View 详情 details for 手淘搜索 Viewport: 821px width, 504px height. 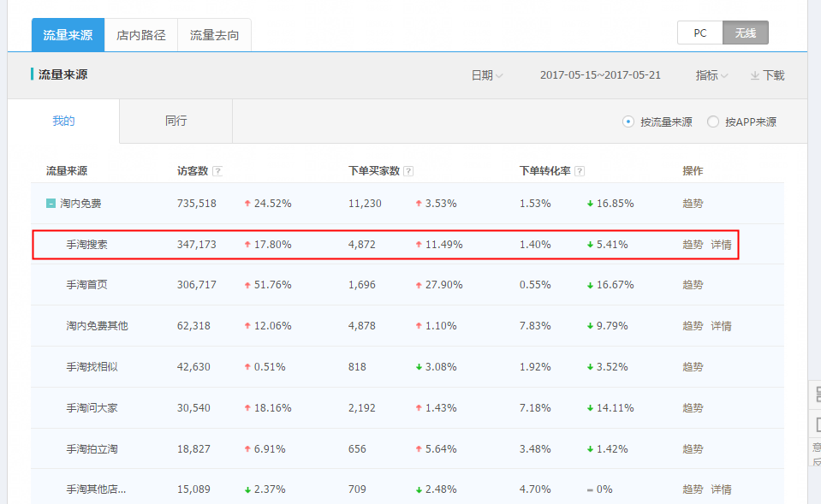[x=720, y=244]
